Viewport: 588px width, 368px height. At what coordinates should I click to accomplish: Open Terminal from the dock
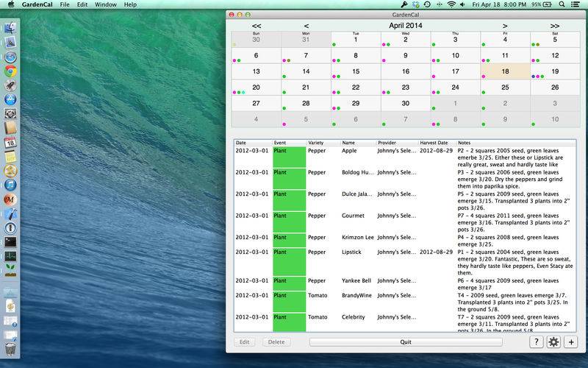[10, 242]
